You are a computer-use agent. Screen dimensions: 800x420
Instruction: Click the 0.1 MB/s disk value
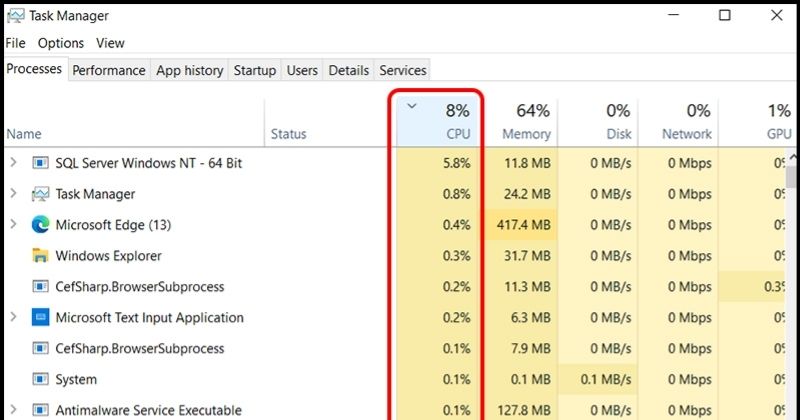[x=606, y=379]
